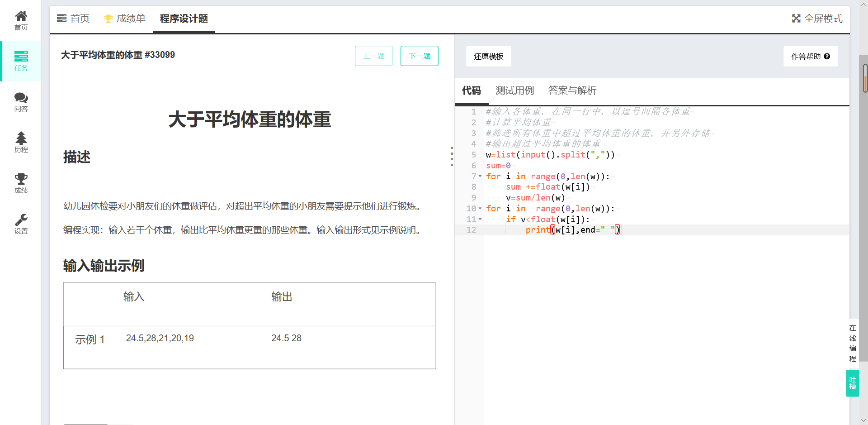
Task: Click the fullscreen expand icon
Action: point(796,19)
